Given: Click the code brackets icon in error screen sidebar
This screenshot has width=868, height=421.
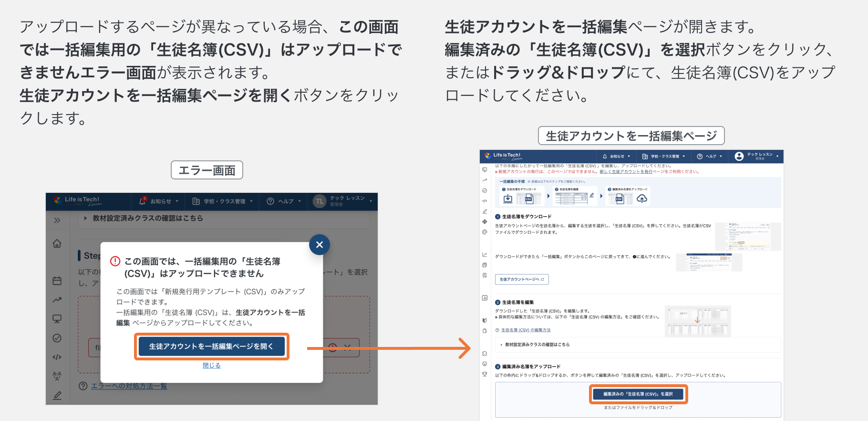Looking at the screenshot, I should pos(57,357).
